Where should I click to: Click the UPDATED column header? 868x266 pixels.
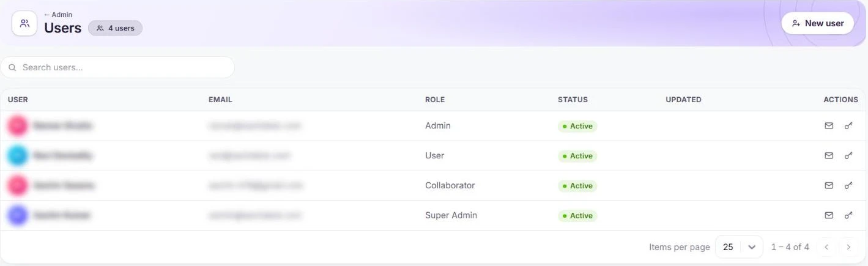(683, 100)
